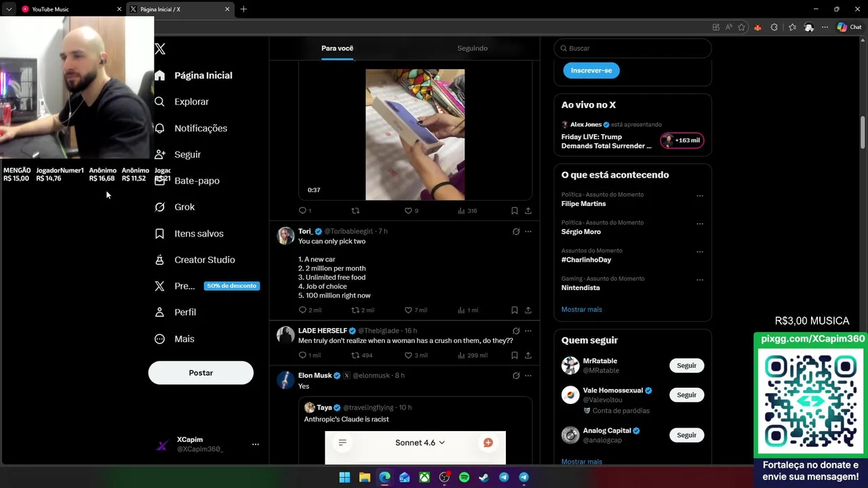Follow MrRatable
Screen dimensions: 868x488
pos(686,365)
